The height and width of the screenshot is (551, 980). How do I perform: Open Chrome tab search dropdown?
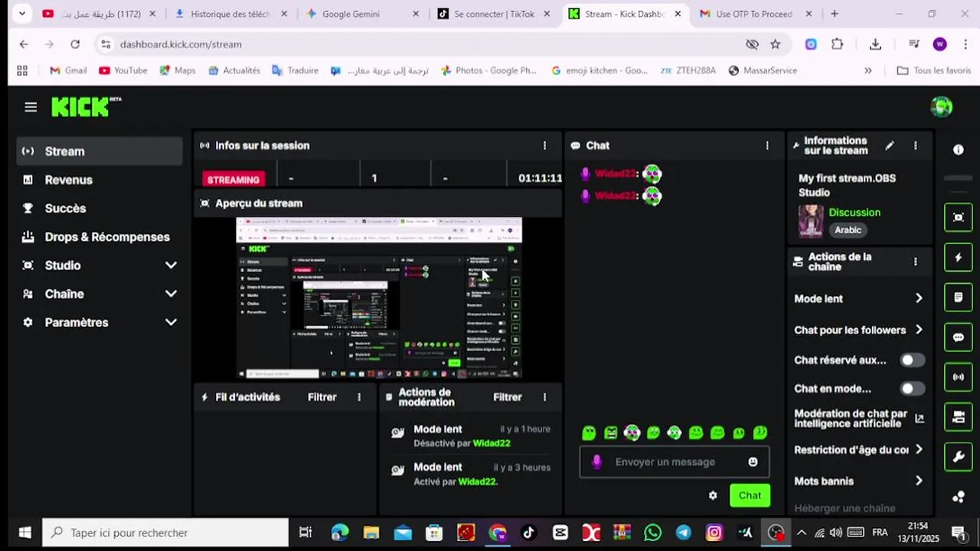[x=22, y=14]
